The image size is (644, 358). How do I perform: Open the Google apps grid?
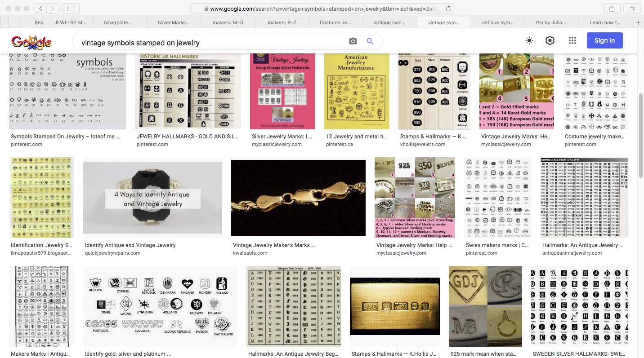click(572, 41)
